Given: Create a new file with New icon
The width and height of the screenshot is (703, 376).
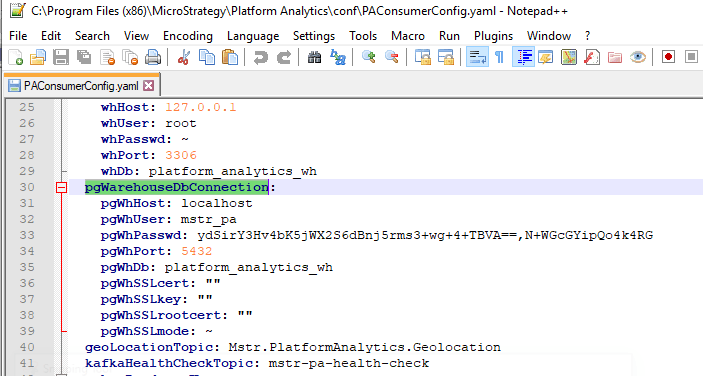Looking at the screenshot, I should point(15,57).
